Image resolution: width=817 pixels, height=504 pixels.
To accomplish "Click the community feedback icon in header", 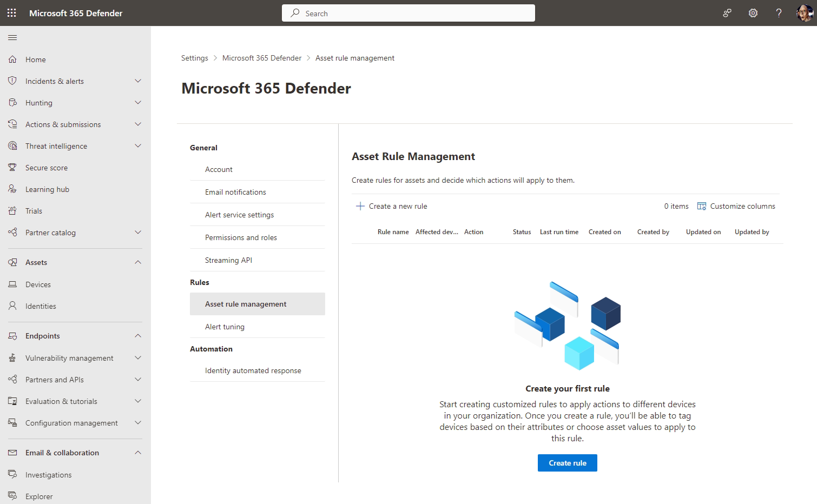I will pyautogui.click(x=727, y=13).
